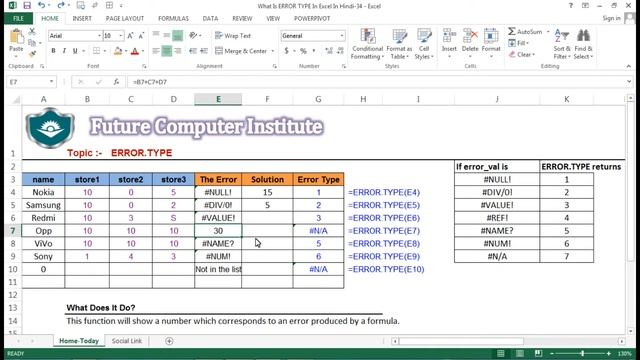This screenshot has height=360, width=640.
Task: Open the font size 10 dropdown
Action: pos(121,36)
